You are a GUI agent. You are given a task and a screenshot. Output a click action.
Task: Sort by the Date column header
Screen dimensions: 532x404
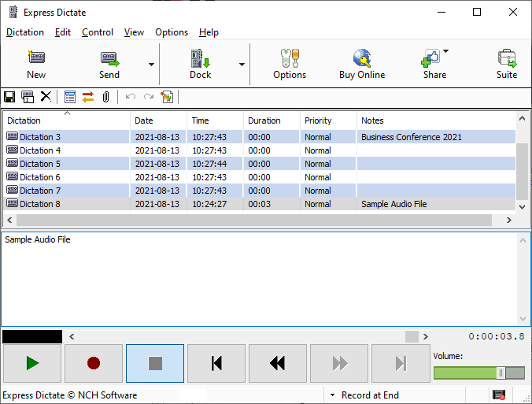click(x=158, y=120)
